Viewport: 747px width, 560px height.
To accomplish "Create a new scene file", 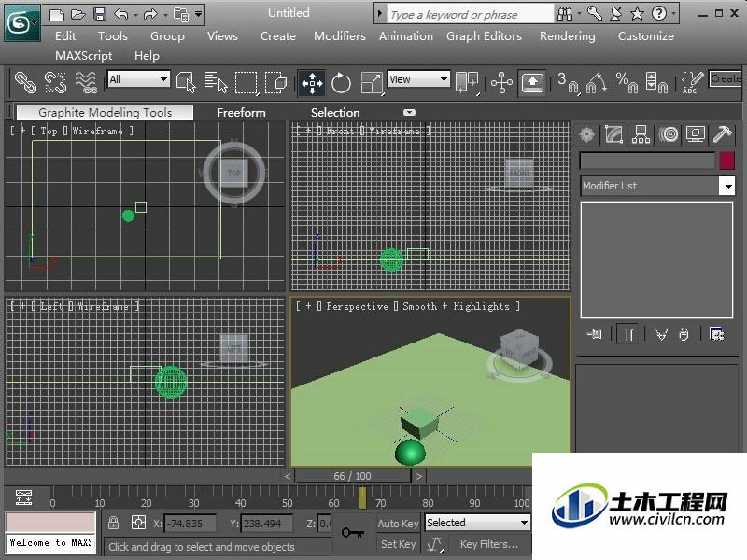I will pos(57,14).
